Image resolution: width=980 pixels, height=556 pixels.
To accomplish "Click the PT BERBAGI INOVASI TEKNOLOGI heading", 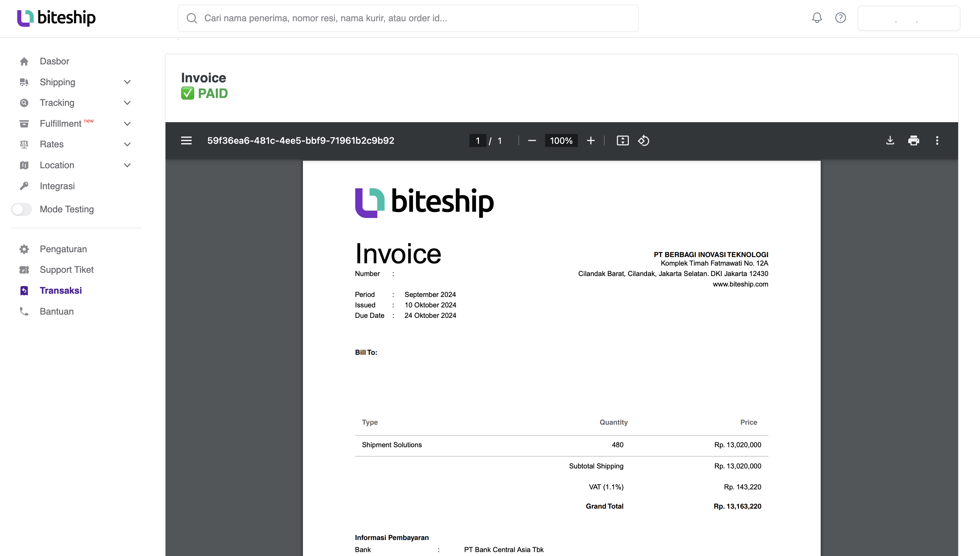I will [711, 254].
